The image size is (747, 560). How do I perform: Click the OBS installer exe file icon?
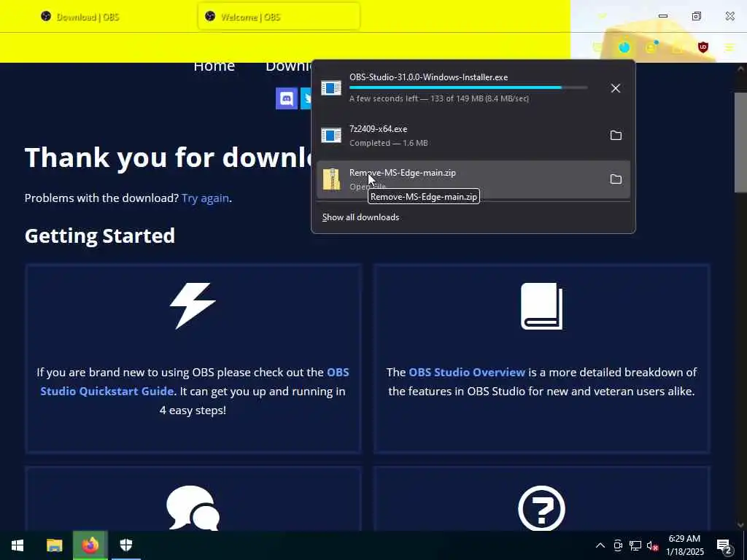coord(331,88)
